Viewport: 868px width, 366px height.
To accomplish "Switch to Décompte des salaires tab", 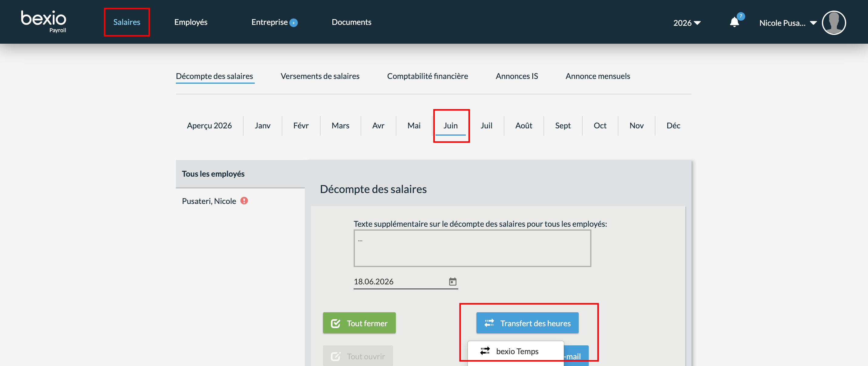I will pos(215,76).
